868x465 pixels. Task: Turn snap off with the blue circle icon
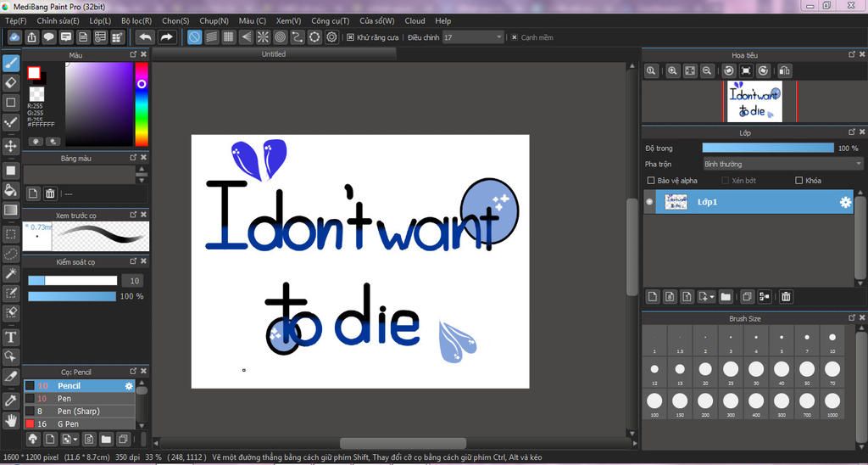click(x=194, y=37)
